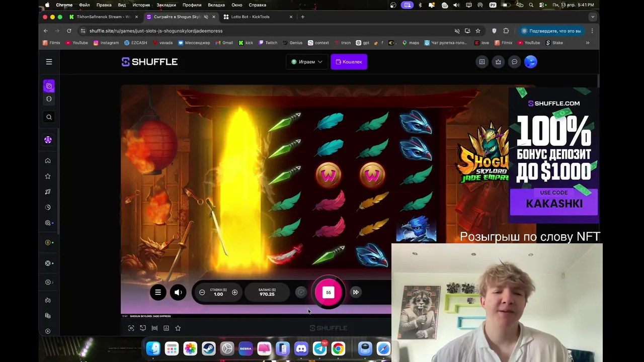The image size is (644, 362).
Task: Click the KAKASHKI bonus banner
Action: pos(554,201)
